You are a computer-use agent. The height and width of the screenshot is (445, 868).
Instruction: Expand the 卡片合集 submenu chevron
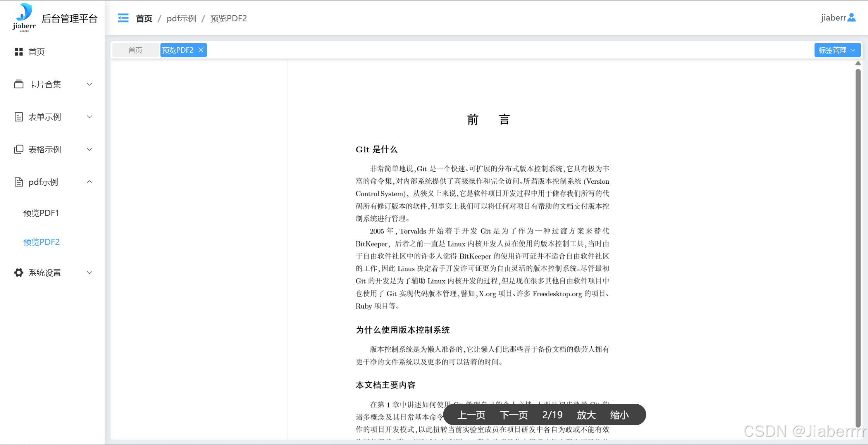tap(90, 84)
